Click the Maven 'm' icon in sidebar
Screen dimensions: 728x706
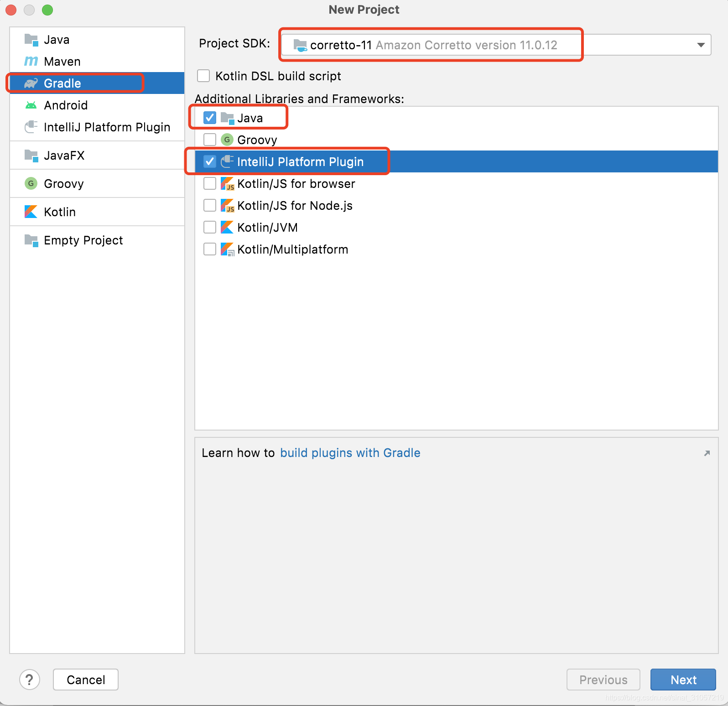[x=31, y=61]
